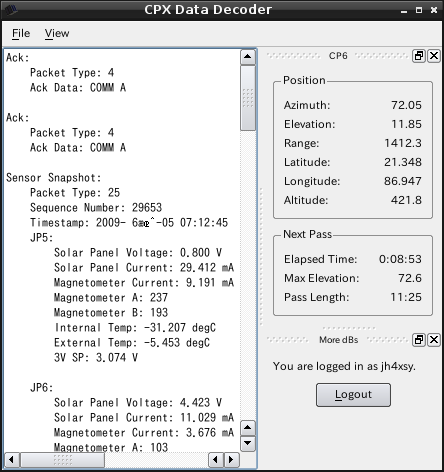The width and height of the screenshot is (444, 472).
Task: Close the CP6 dock panel
Action: click(434, 56)
